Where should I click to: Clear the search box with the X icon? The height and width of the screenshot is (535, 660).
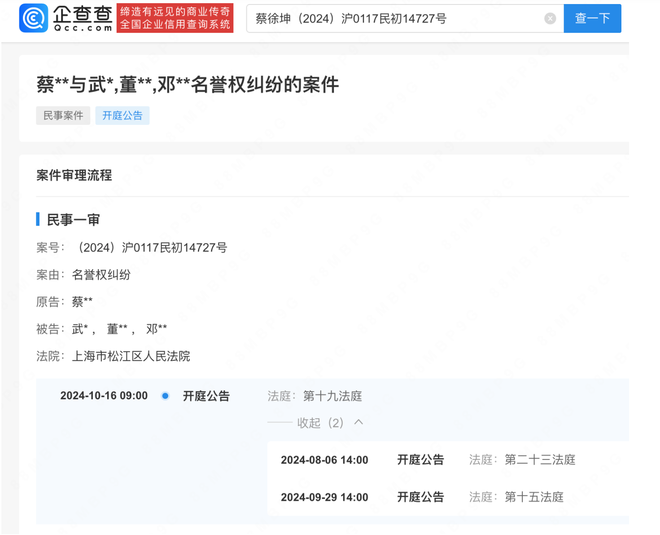tap(550, 19)
